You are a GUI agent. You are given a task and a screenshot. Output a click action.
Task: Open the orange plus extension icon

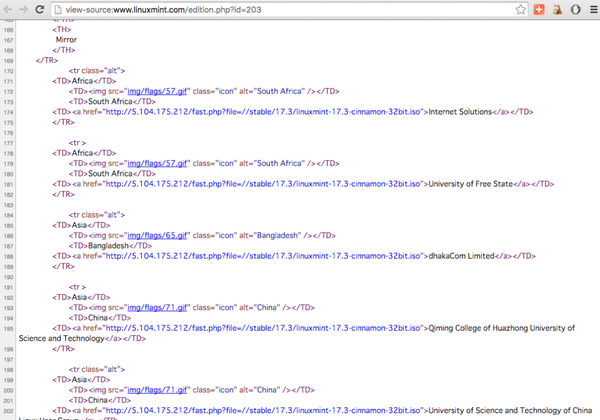(539, 8)
